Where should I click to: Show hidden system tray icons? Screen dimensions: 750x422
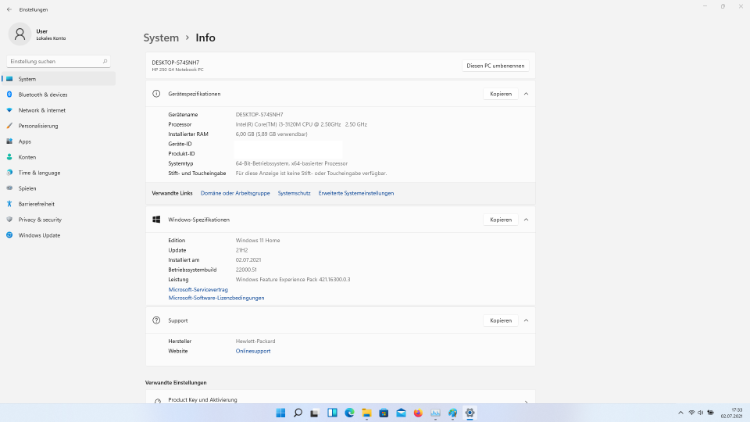[679, 412]
